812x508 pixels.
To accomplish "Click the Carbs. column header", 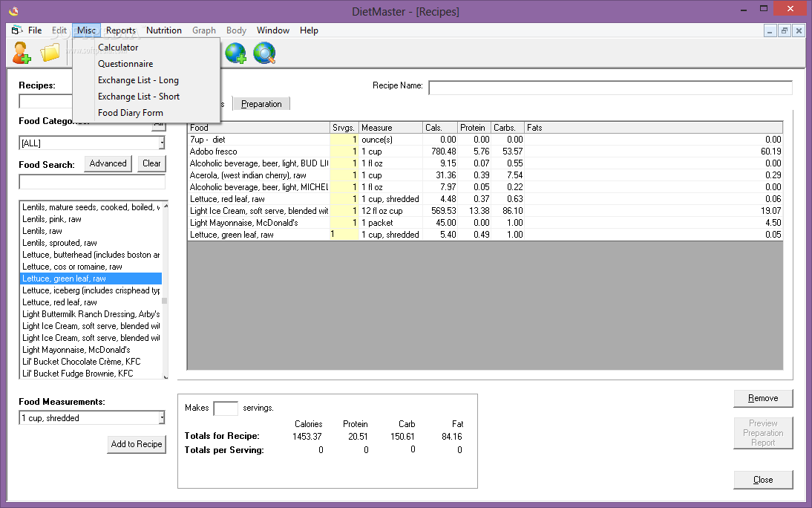I will pos(508,128).
